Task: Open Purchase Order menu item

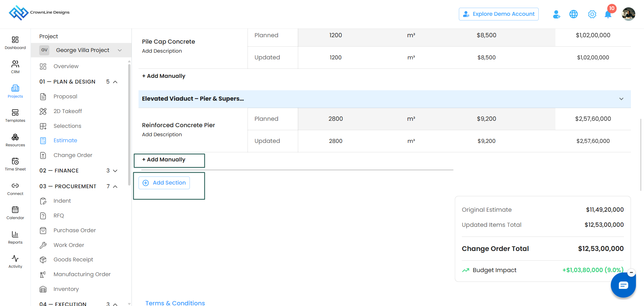Action: pos(74,231)
